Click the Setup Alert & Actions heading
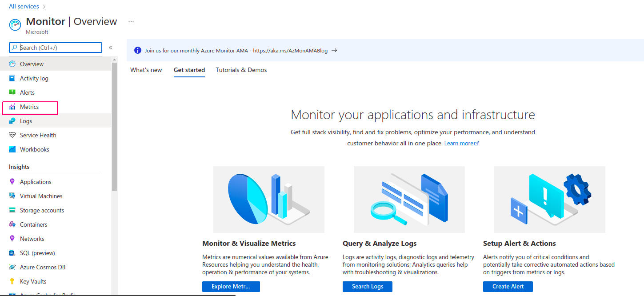The height and width of the screenshot is (296, 644). 520,244
